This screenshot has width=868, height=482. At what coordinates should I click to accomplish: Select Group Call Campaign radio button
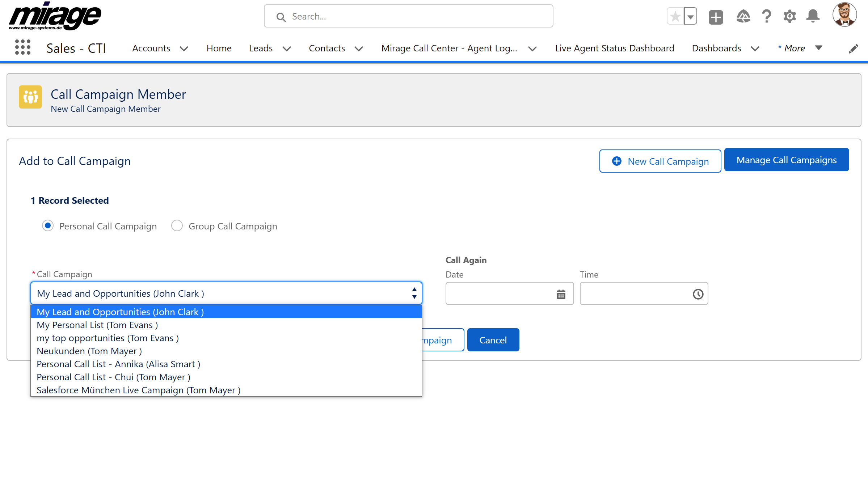pos(177,225)
